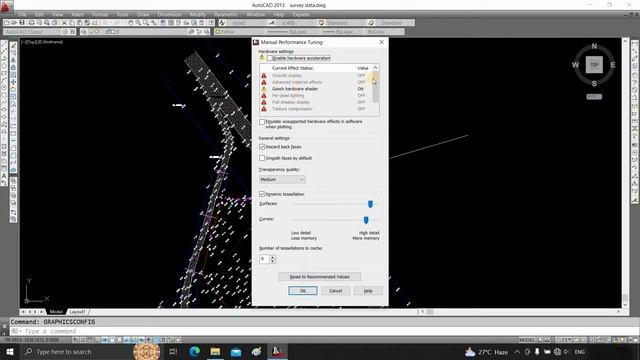Image resolution: width=640 pixels, height=360 pixels.
Task: Click the Open file toolbar icon
Action: point(14,23)
